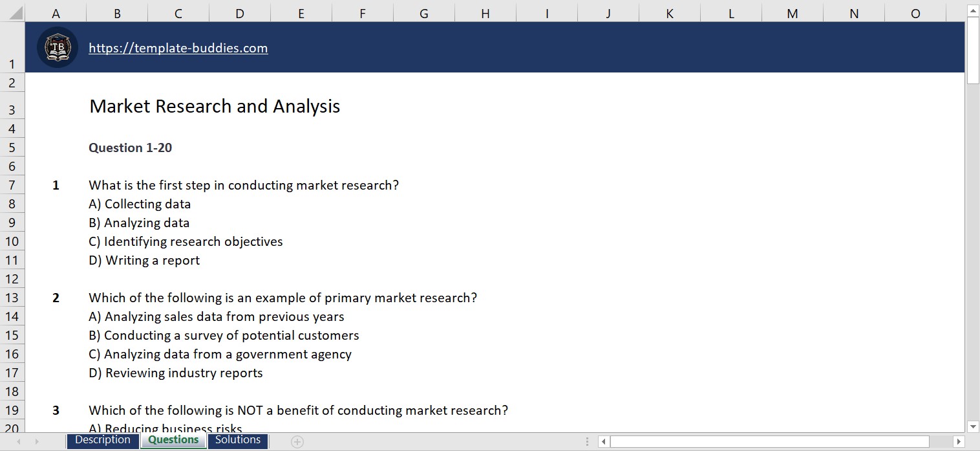Click the vertical scrollbar up arrow
Image resolution: width=980 pixels, height=451 pixels.
tap(972, 10)
